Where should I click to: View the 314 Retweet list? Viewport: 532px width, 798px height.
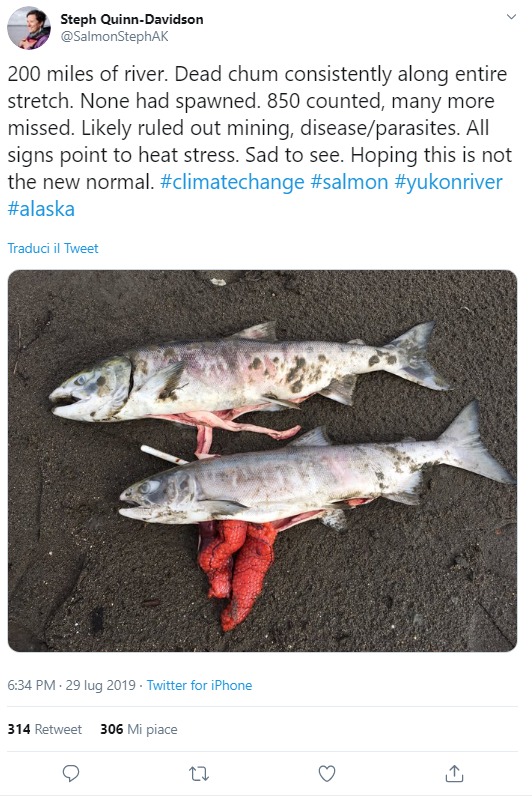click(x=44, y=729)
